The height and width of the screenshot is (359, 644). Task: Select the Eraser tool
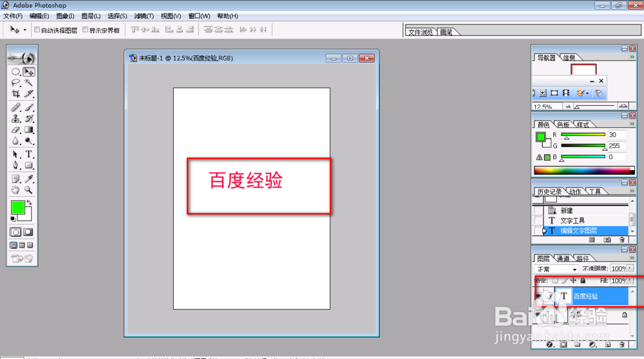click(x=15, y=130)
